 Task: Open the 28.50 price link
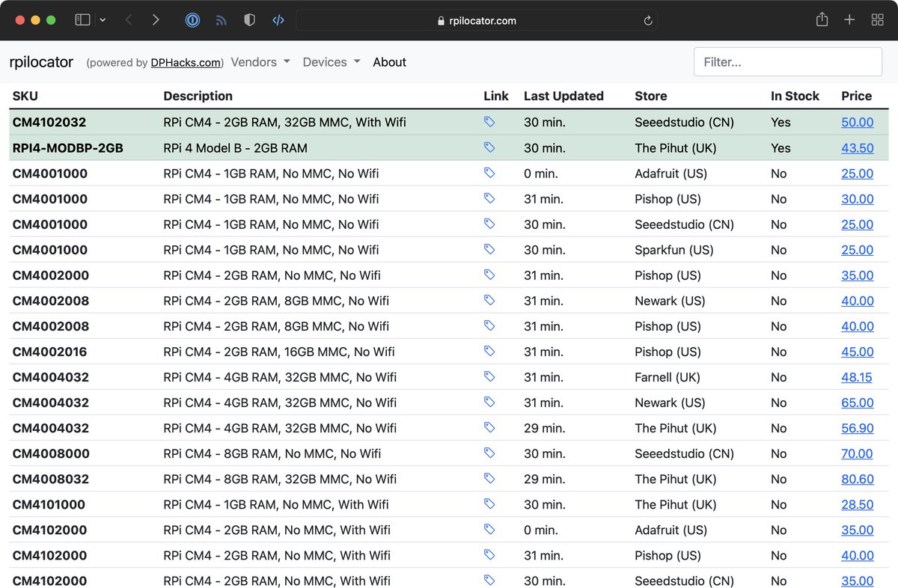click(x=857, y=504)
